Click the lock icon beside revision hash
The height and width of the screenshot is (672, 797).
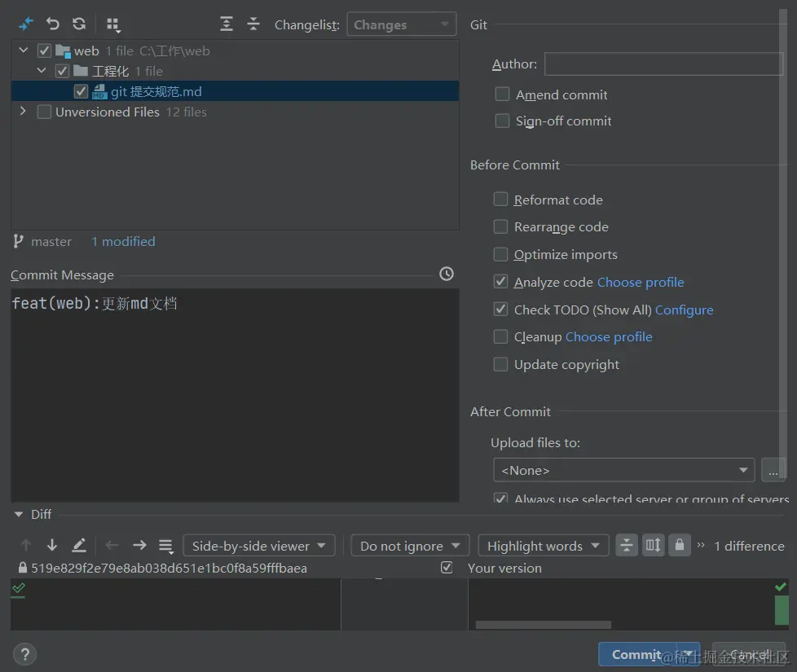coord(22,568)
